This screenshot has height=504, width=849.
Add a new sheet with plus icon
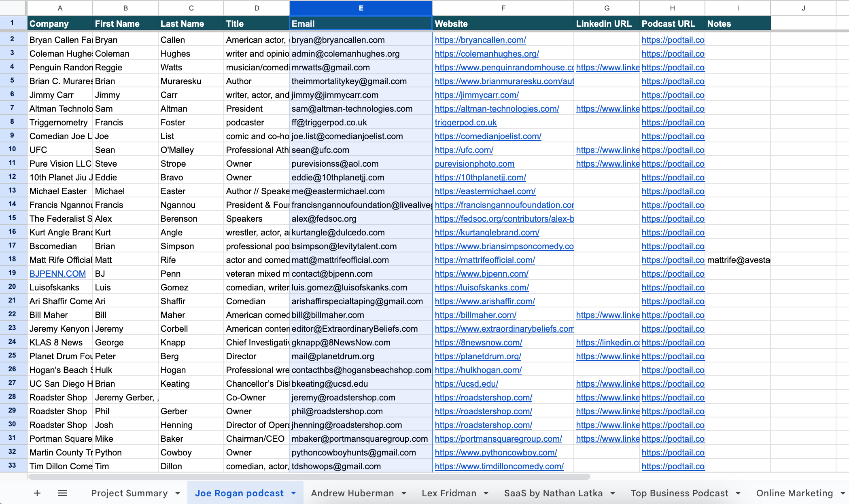(37, 493)
